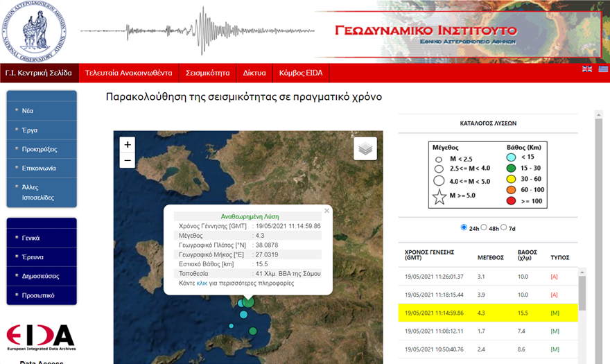
Task: Select highlighted 11:14:59.86 magnitude 4.3 row
Action: [x=488, y=313]
